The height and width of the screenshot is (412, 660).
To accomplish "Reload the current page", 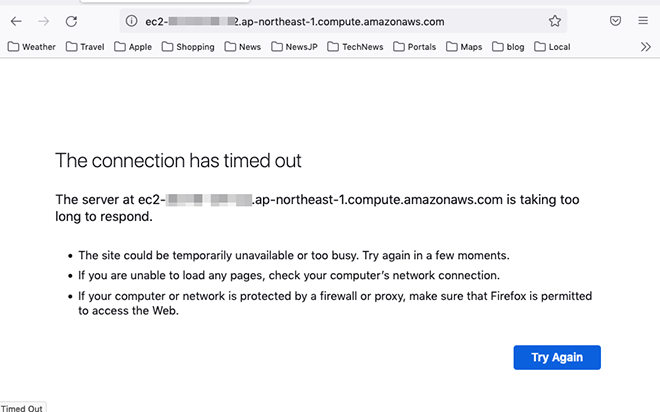I will tap(71, 21).
